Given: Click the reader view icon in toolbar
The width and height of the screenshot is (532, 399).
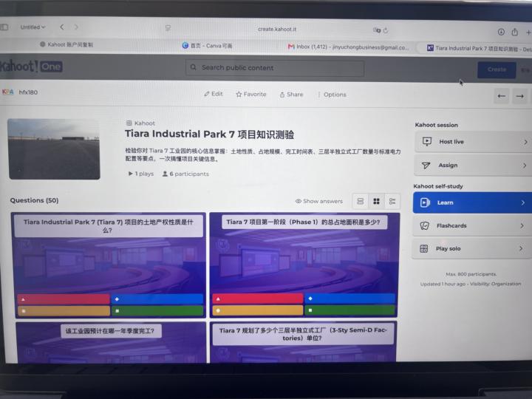Looking at the screenshot, I should click(168, 28).
